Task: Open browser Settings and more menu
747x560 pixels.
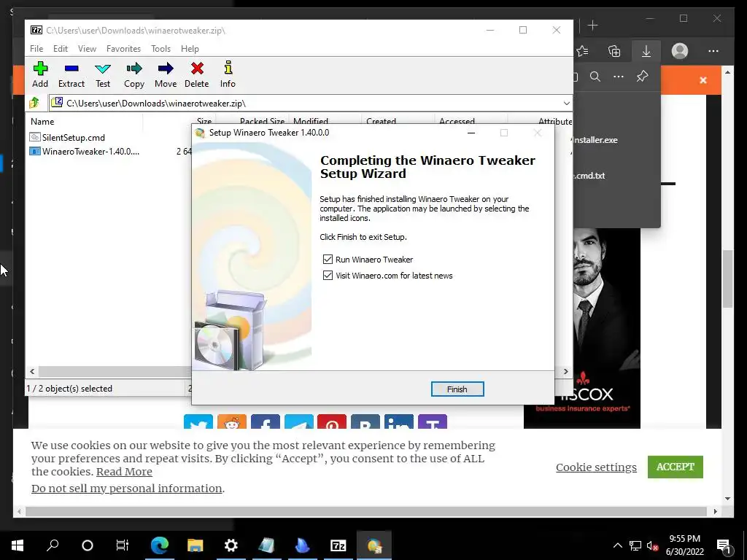Action: point(713,51)
